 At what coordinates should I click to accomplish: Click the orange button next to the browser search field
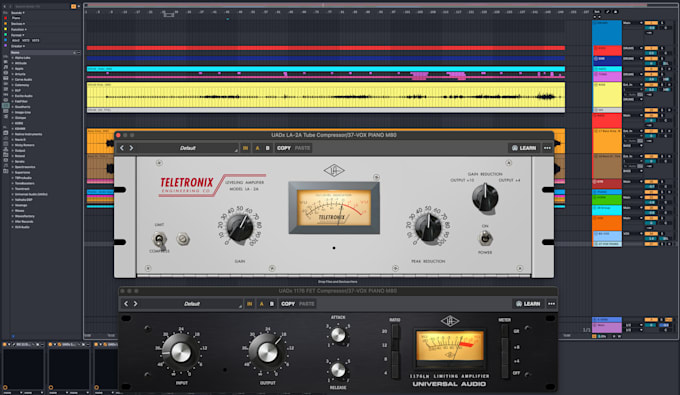[x=73, y=7]
